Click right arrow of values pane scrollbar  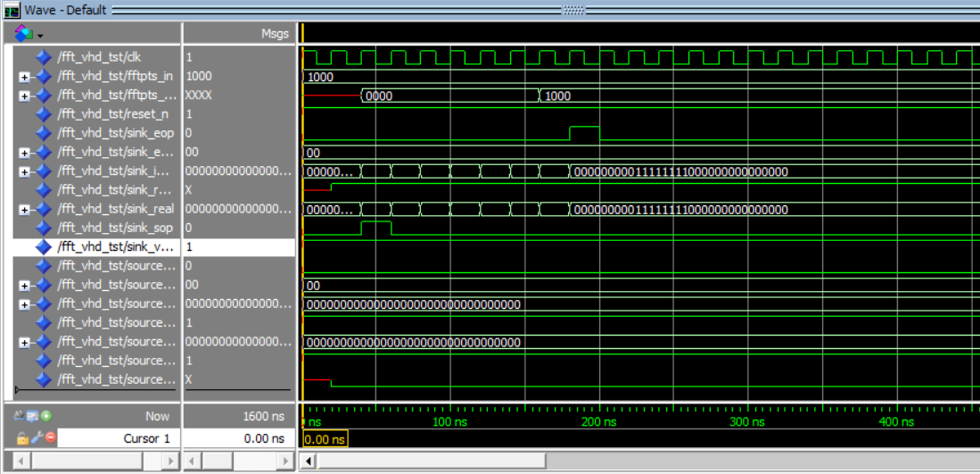285,462
